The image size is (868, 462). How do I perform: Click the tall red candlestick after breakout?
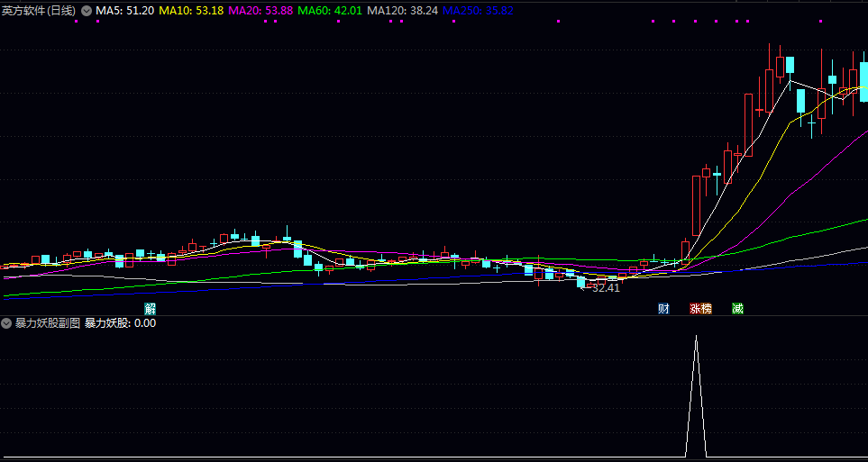click(695, 204)
